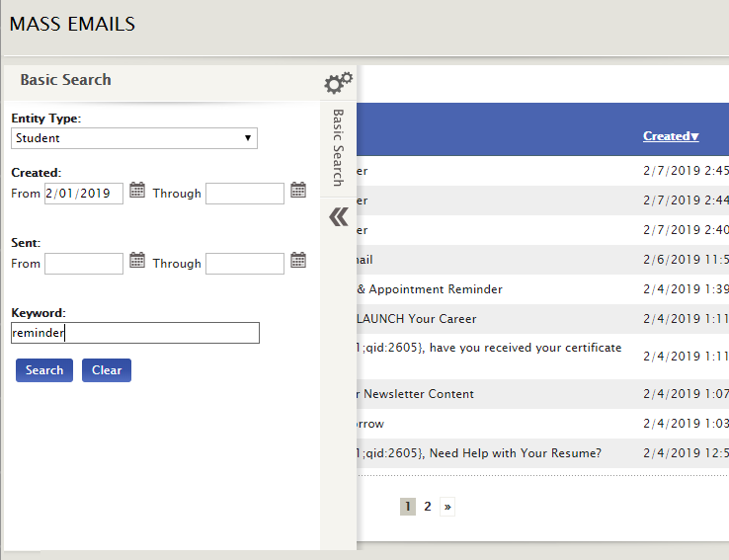Open calendar picker for Sent Through date
The height and width of the screenshot is (560, 729).
click(298, 260)
